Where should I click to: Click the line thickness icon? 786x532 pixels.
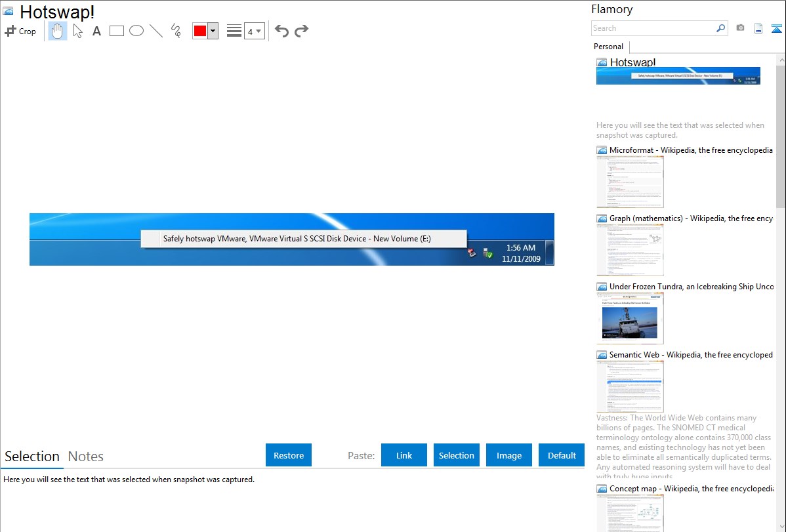pyautogui.click(x=234, y=31)
